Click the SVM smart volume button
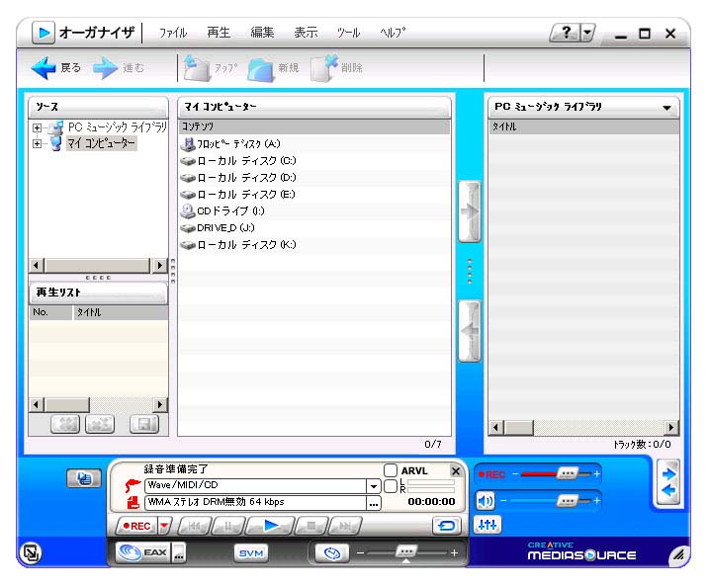Image resolution: width=708 pixels, height=588 pixels. 251,553
